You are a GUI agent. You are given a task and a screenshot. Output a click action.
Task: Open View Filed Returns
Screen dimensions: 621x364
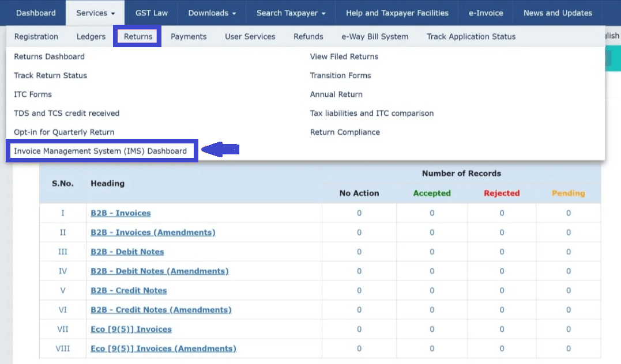pyautogui.click(x=344, y=56)
